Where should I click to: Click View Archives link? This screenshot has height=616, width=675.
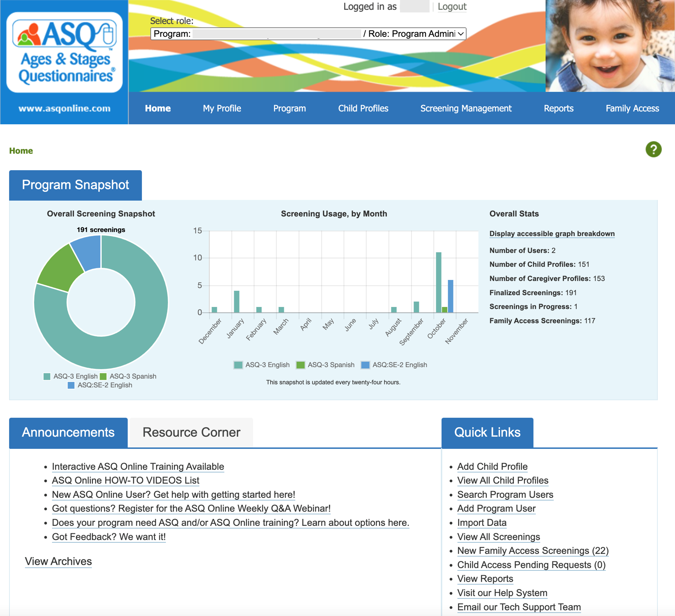(58, 561)
